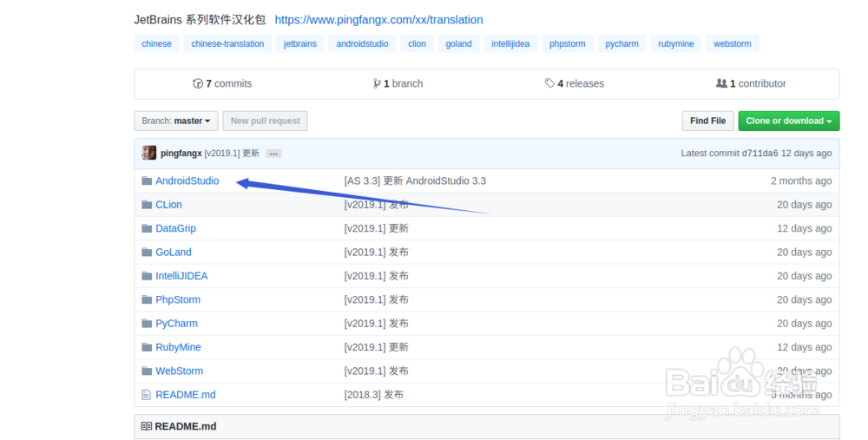The width and height of the screenshot is (868, 440).
Task: Open the Branch: master dropdown
Action: [x=176, y=121]
